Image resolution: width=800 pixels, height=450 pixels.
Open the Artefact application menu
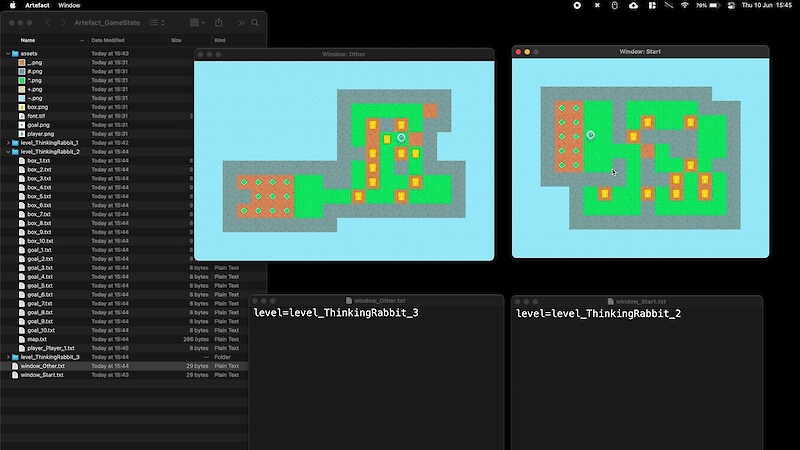pos(37,5)
